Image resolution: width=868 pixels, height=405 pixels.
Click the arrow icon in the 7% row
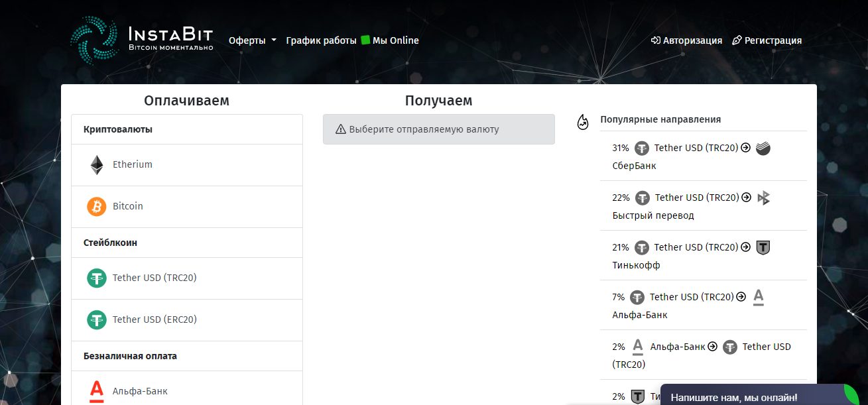[741, 297]
